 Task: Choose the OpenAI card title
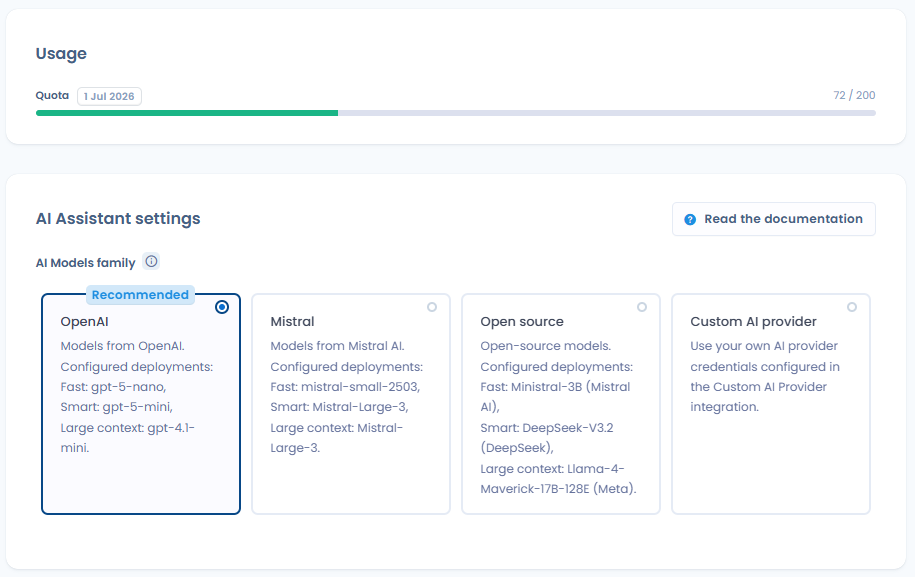[x=85, y=321]
